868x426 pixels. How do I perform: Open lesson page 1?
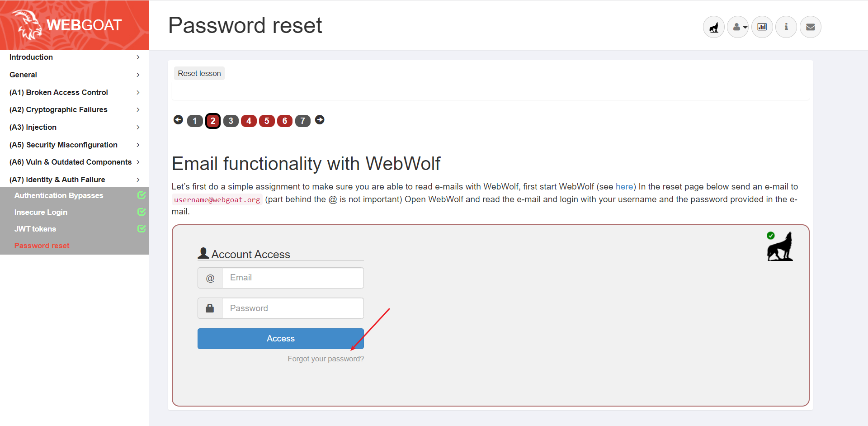[195, 121]
